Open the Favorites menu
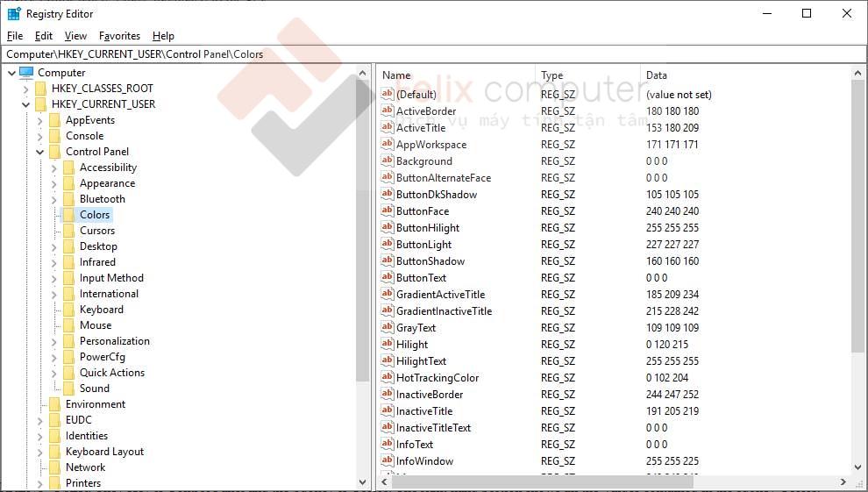868x492 pixels. 119,36
